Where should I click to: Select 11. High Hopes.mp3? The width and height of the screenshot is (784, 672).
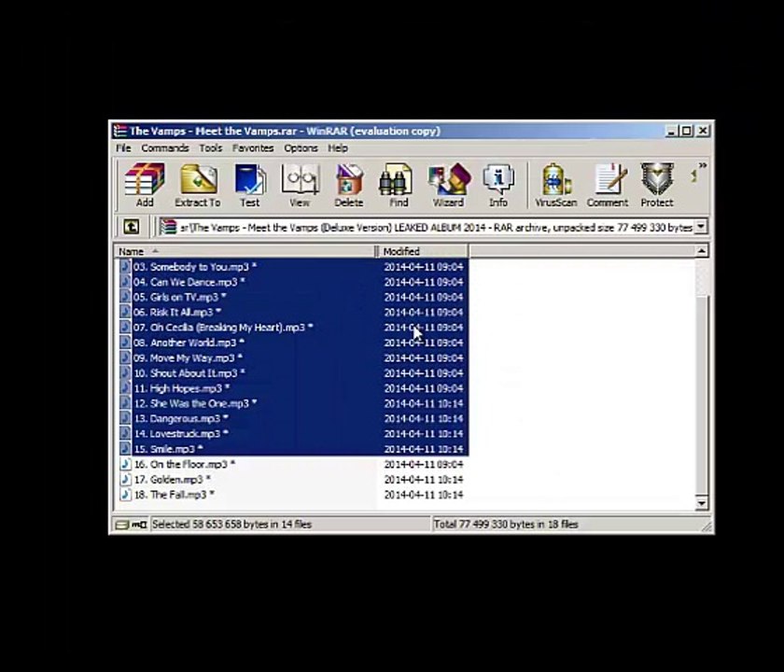293,388
